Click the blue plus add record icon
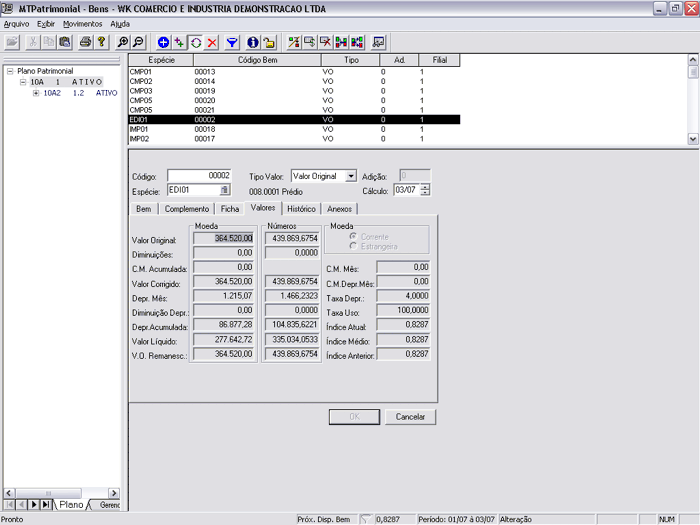Screen dimensions: 700x525 164,42
